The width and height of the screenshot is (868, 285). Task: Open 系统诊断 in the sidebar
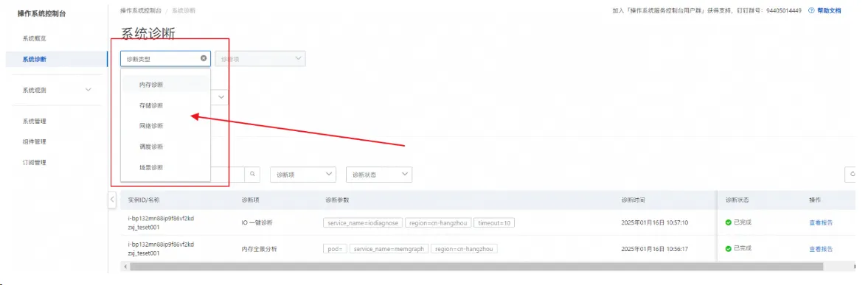pos(35,59)
